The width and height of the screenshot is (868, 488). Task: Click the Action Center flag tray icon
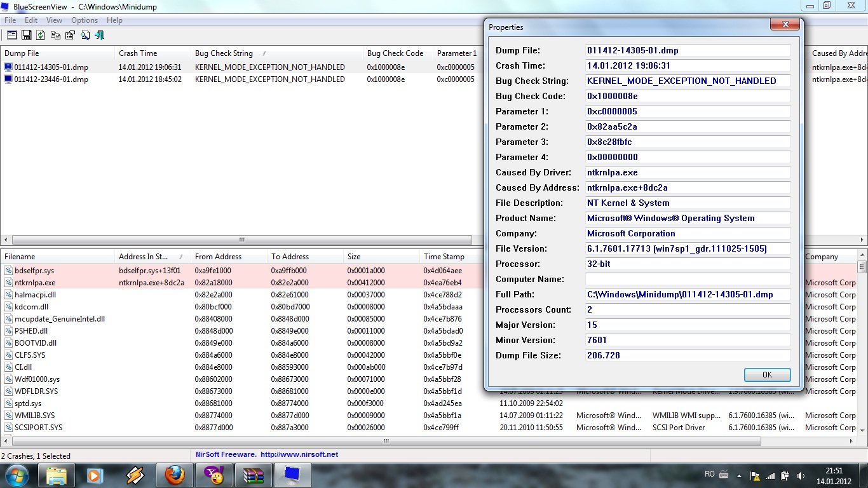[x=755, y=475]
